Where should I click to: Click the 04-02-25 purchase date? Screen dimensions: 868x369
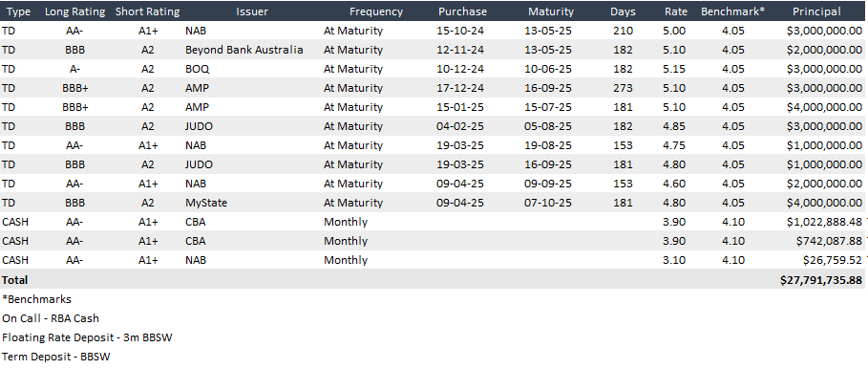tap(460, 126)
